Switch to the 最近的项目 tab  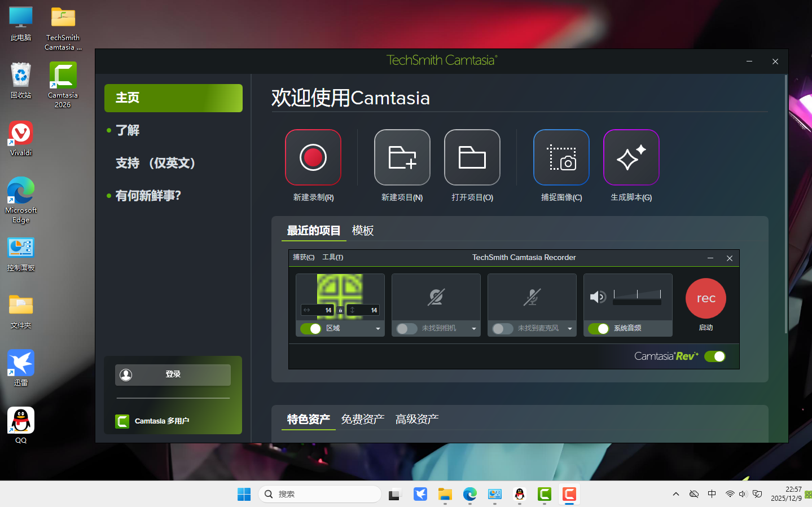[314, 231]
